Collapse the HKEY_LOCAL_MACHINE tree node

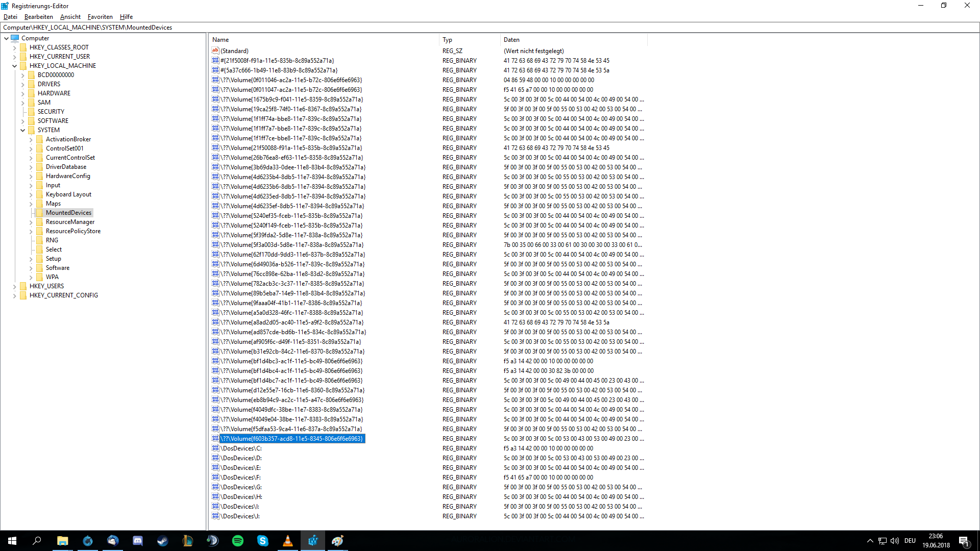15,66
